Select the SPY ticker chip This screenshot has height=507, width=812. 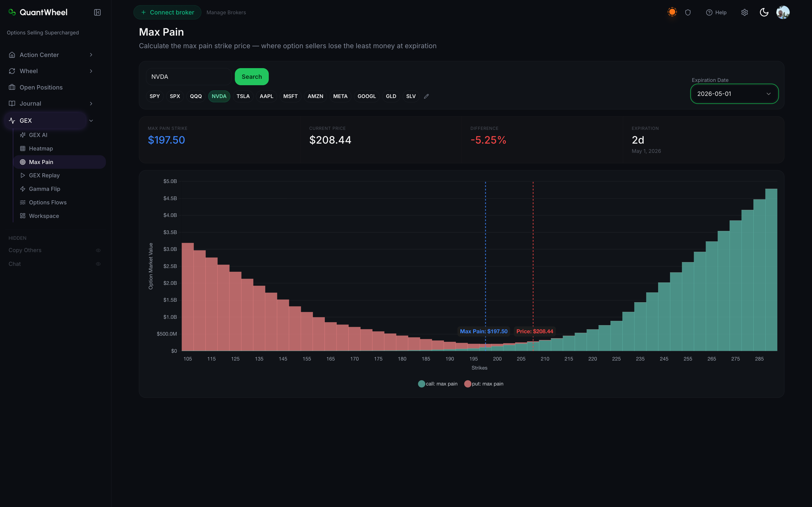coord(155,96)
